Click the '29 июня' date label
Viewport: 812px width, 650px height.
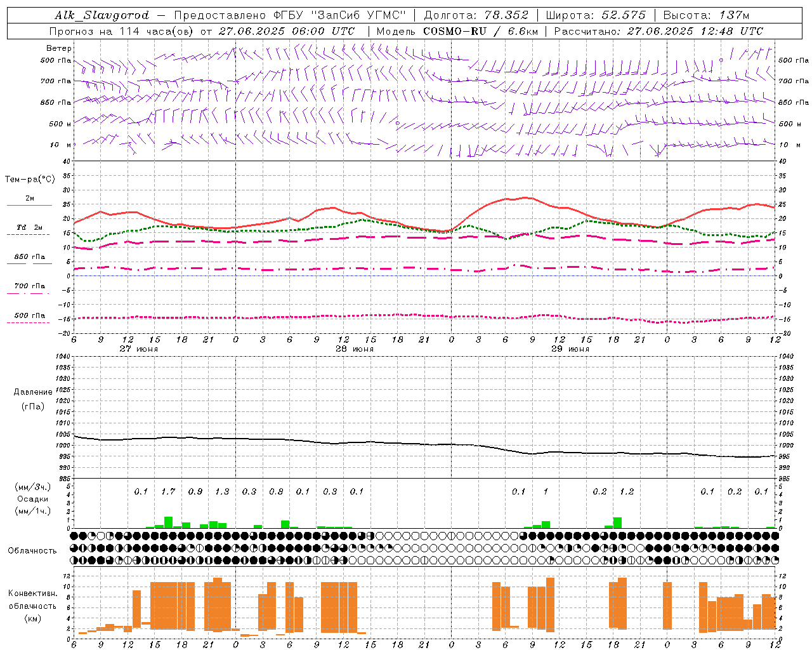coord(570,349)
